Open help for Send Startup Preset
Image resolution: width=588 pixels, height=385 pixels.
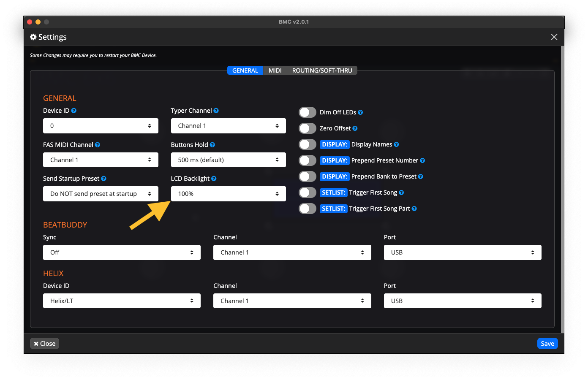(104, 179)
